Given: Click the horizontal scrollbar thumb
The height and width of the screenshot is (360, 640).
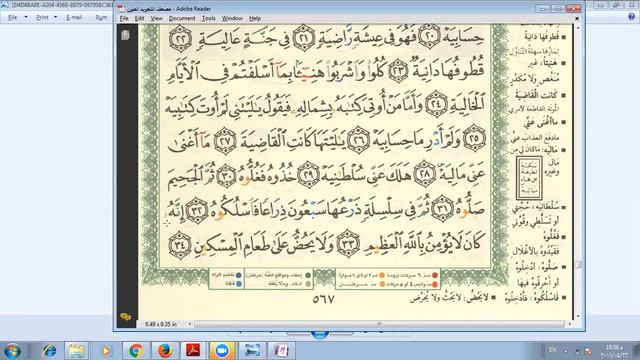Looking at the screenshot, I should click(x=380, y=324).
